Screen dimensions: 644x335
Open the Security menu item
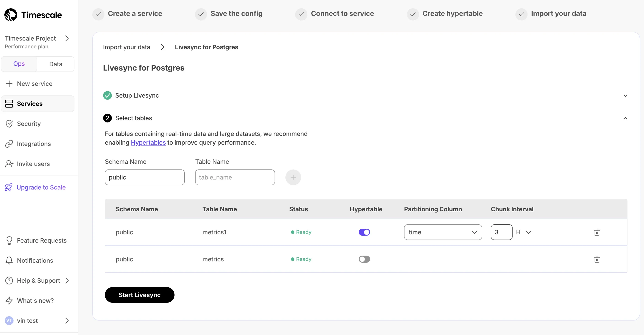tap(37, 124)
